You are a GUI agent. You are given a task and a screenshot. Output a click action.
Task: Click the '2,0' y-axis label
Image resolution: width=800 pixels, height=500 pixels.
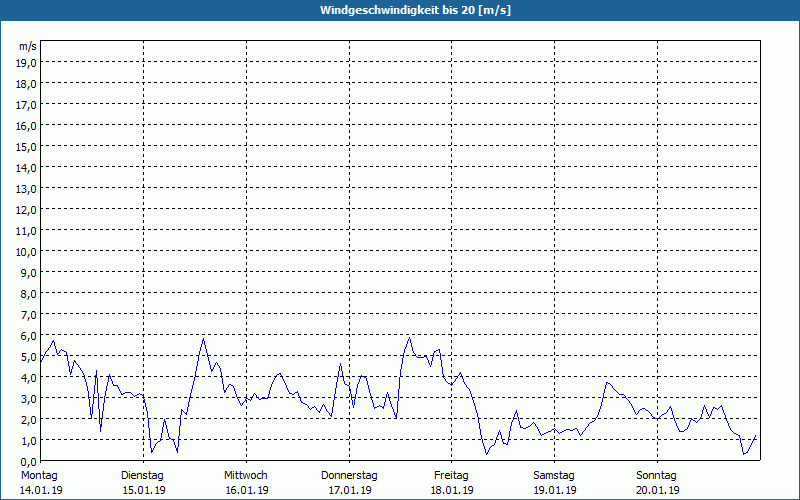[29, 420]
